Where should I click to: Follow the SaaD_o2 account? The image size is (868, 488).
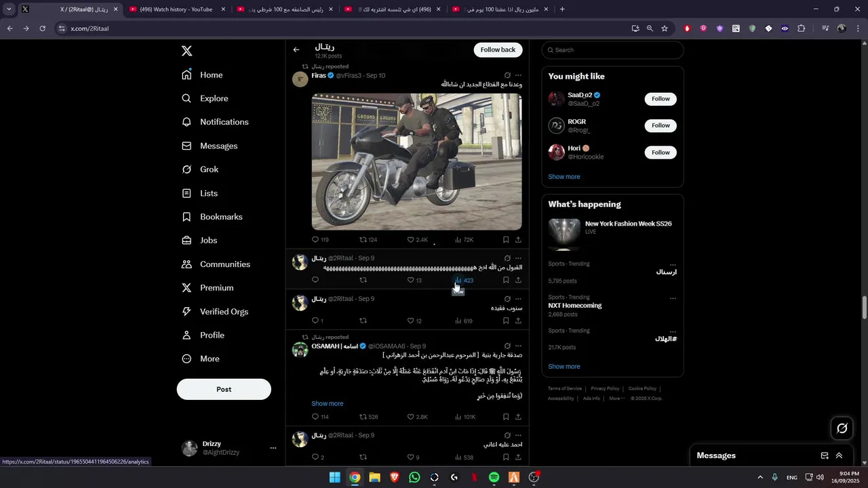[x=660, y=99]
